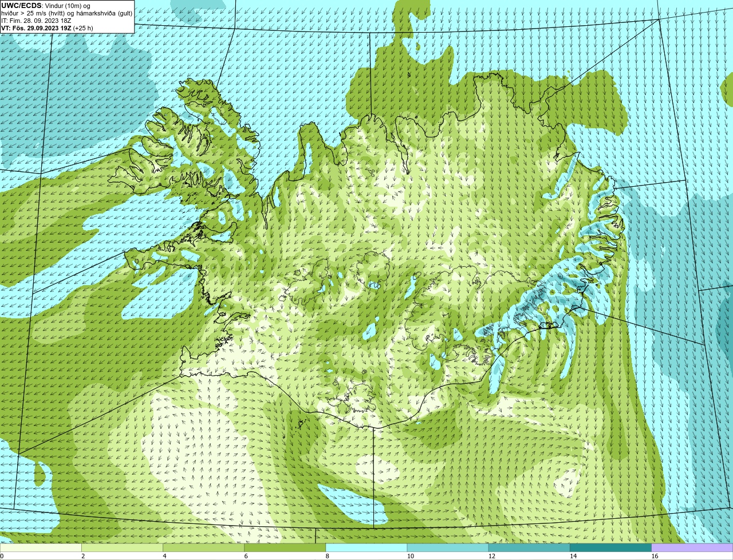Click the '8' label on the wind scale
This screenshot has width=733, height=560.
point(328,556)
